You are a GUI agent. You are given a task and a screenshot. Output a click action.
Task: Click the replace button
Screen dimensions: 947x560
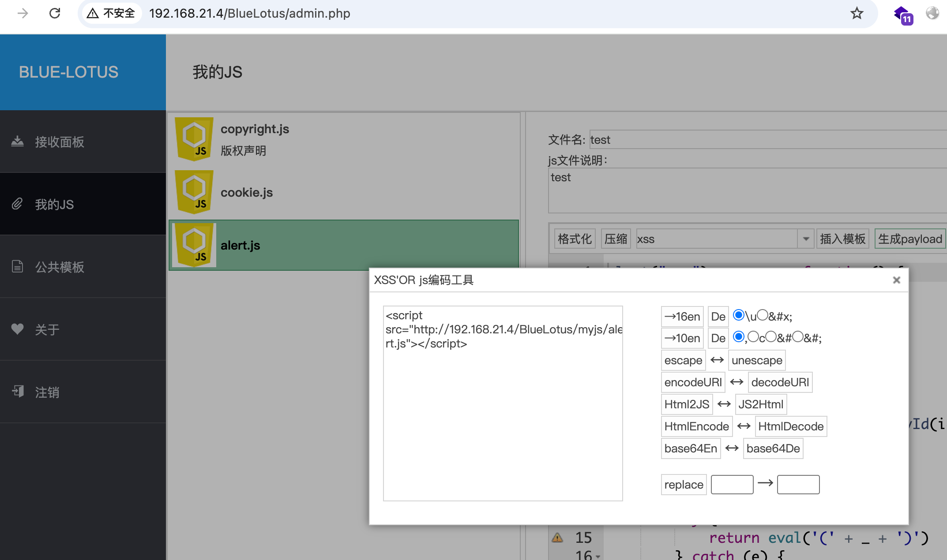pyautogui.click(x=684, y=484)
